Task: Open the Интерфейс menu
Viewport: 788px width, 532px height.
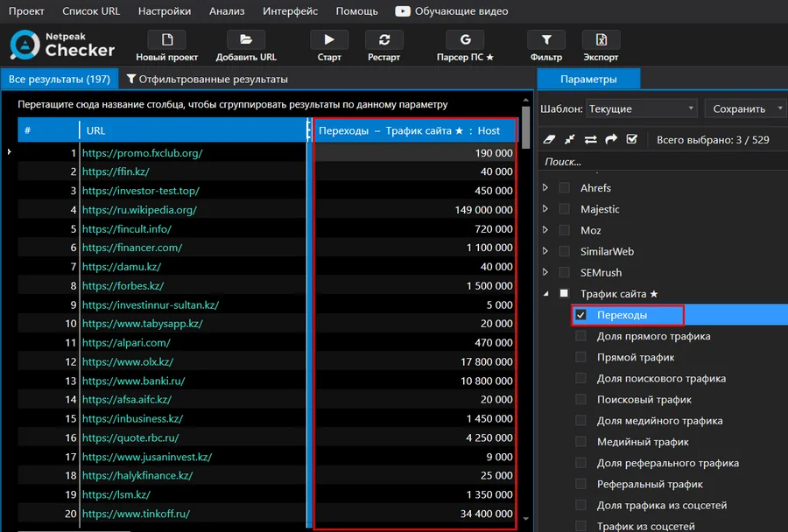Action: [290, 11]
